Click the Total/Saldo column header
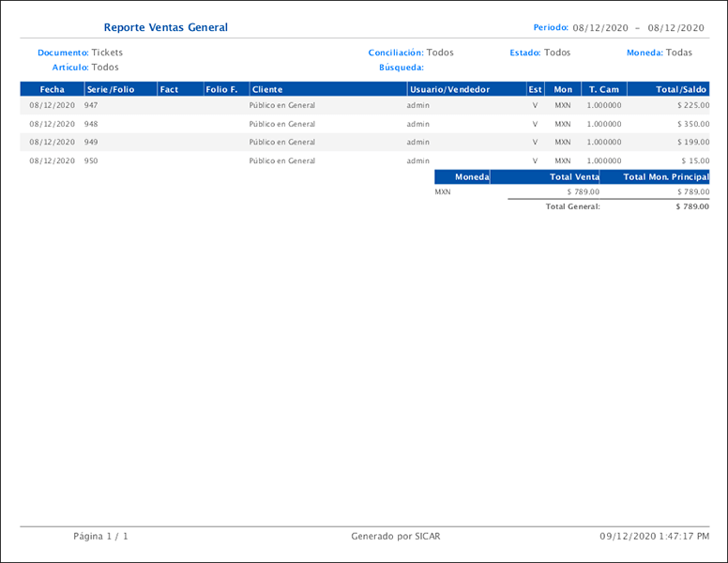This screenshot has width=728, height=563. tap(681, 89)
